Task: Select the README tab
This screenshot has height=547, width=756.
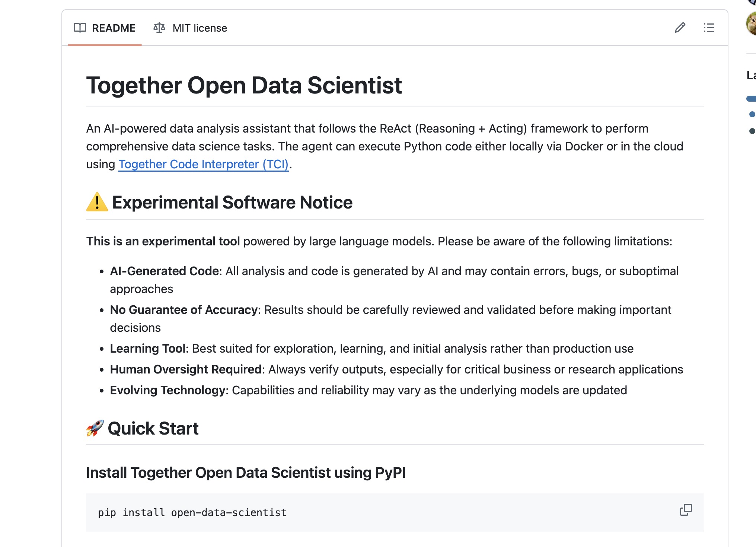Action: (x=114, y=28)
